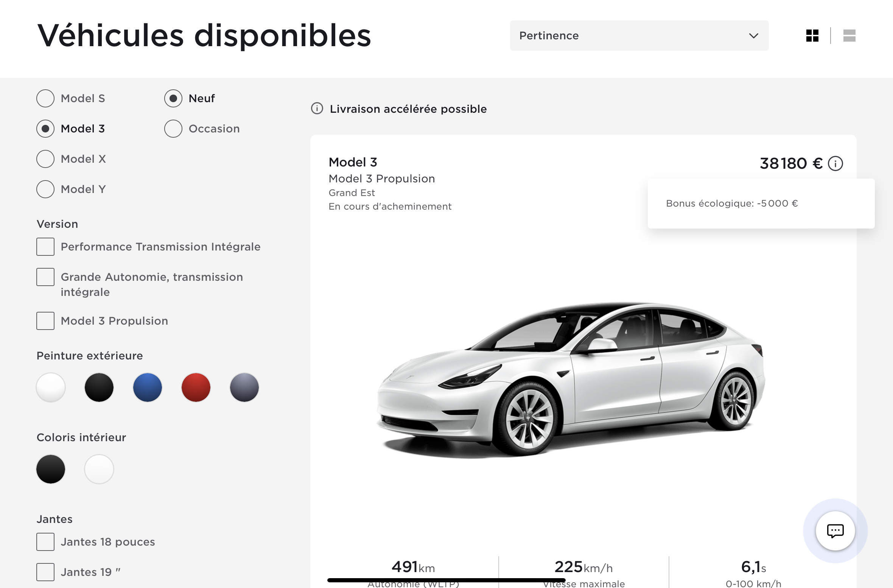
Task: Click the 38180 € price
Action: point(791,163)
